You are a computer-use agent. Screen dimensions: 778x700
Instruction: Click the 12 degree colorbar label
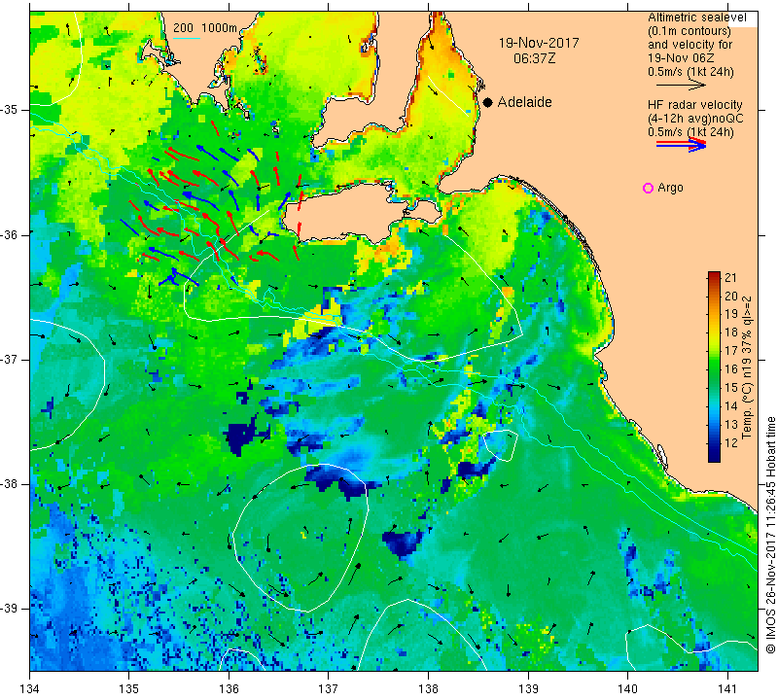click(x=731, y=442)
